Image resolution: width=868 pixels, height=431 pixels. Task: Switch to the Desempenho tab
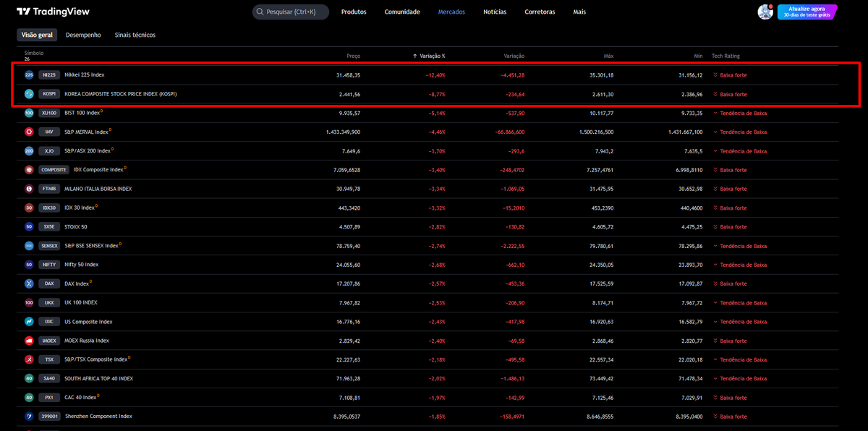click(83, 35)
